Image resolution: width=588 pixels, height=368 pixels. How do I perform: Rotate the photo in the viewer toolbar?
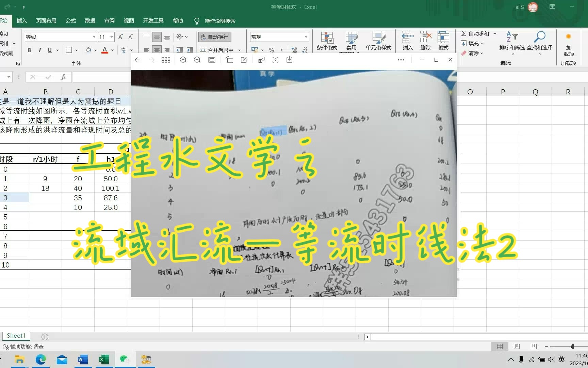click(230, 60)
